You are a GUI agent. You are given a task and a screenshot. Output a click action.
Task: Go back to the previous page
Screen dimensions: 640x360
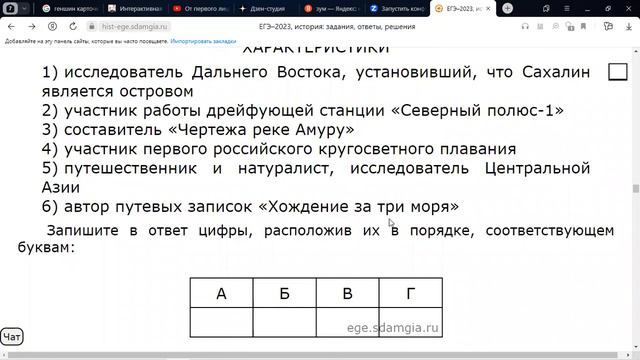point(11,27)
